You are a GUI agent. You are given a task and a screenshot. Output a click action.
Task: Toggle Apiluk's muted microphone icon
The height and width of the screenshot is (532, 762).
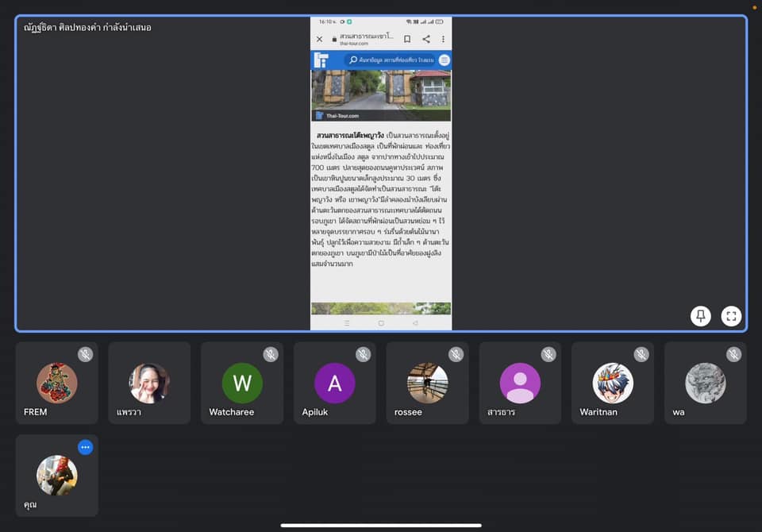click(x=364, y=354)
